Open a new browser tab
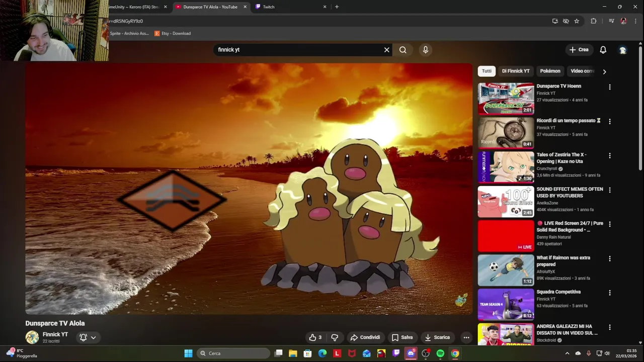 tap(337, 7)
